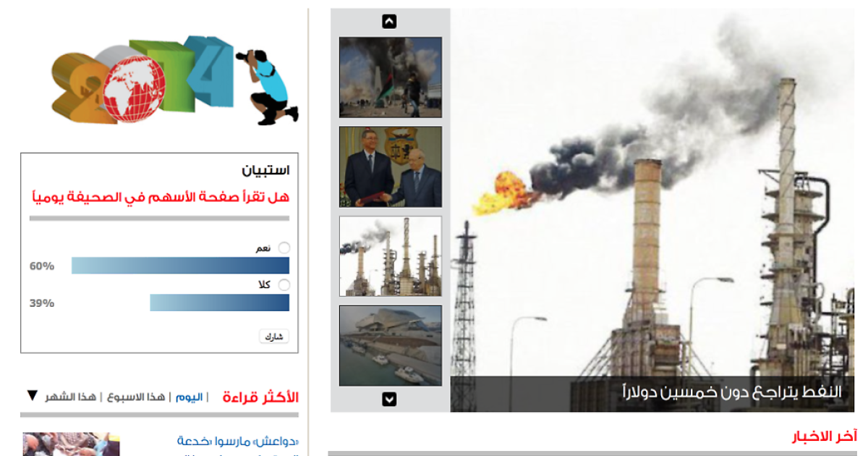Choose the كلا poll radio option
868x456 pixels.
(284, 285)
